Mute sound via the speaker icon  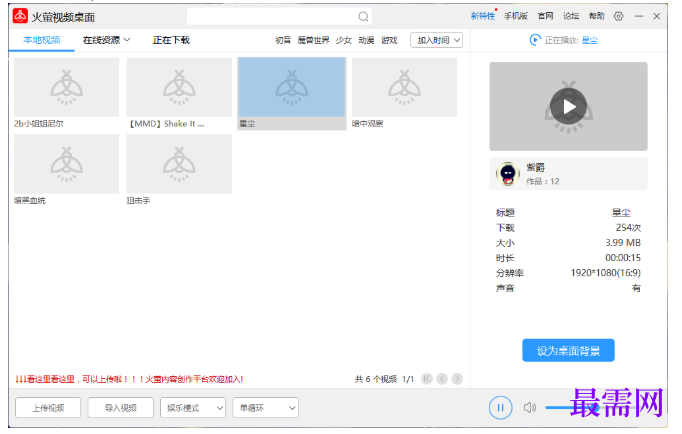(529, 407)
